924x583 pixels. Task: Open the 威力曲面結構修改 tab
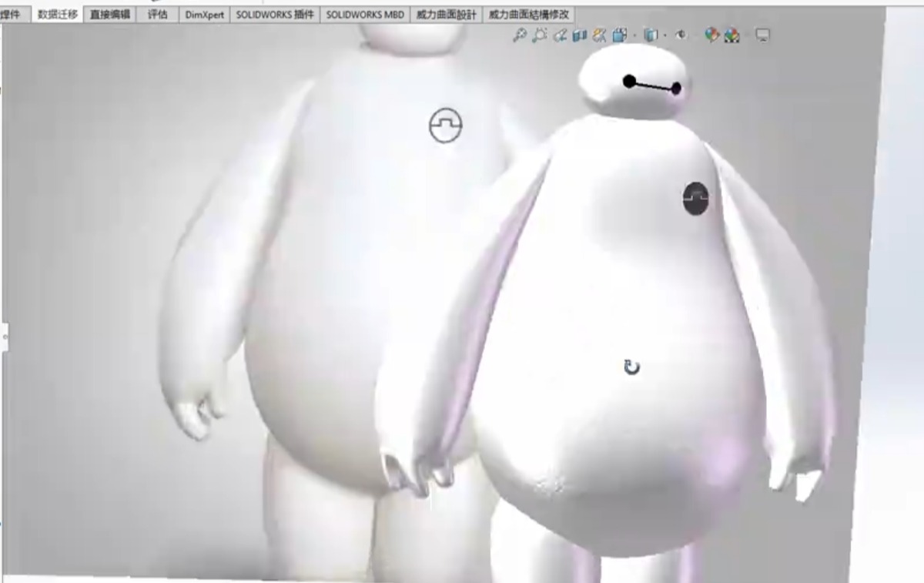[x=528, y=15]
